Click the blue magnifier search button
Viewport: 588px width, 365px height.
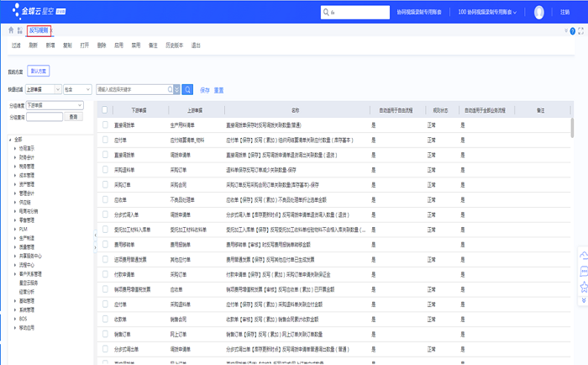[188, 88]
